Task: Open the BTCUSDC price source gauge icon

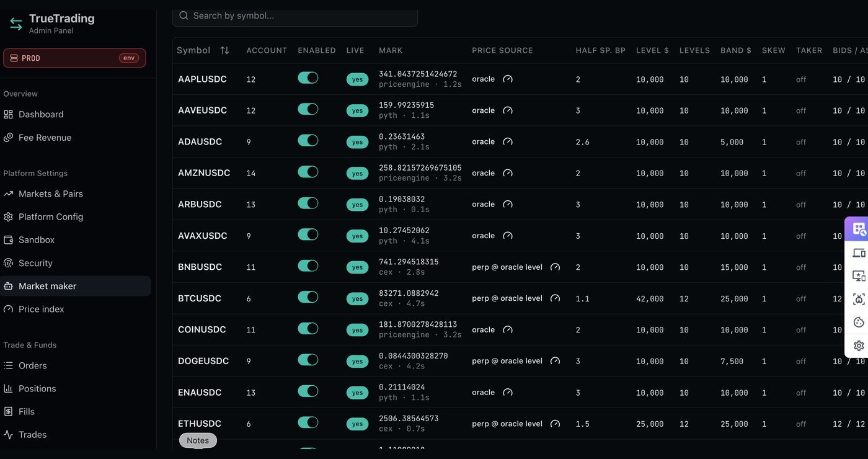Action: 555,298
